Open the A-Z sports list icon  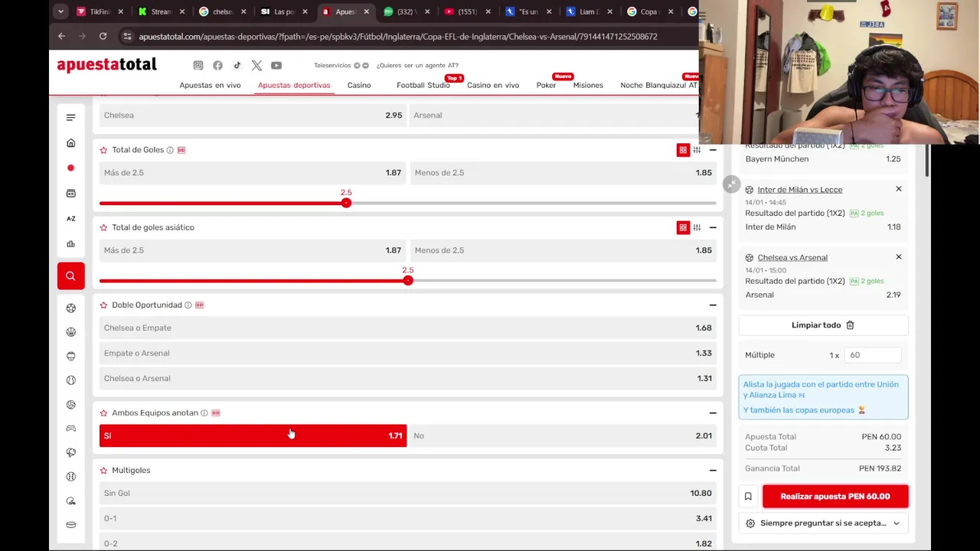coord(70,218)
